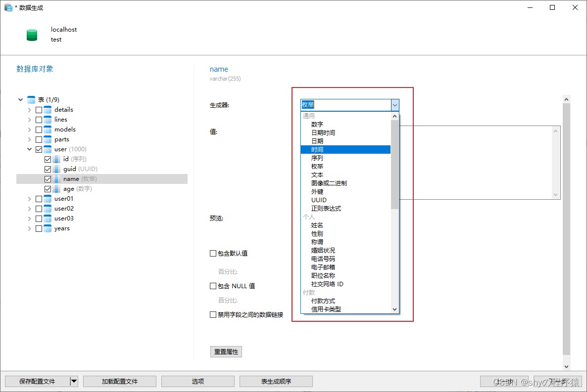
Task: Click the user02 table icon
Action: click(x=48, y=209)
